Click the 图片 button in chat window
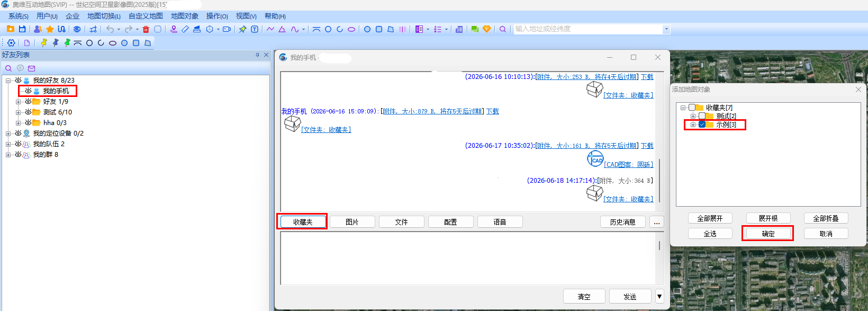The width and height of the screenshot is (868, 311). click(352, 222)
